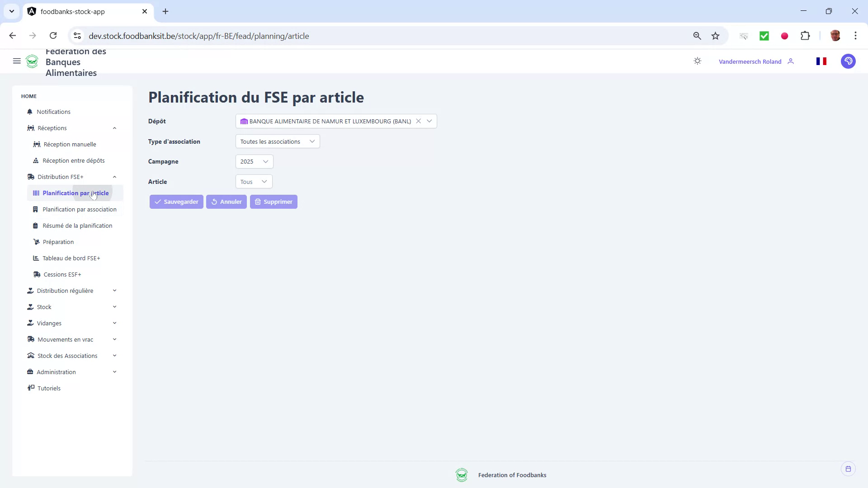The width and height of the screenshot is (868, 488).
Task: Click the Notifications bell icon
Action: (29, 112)
